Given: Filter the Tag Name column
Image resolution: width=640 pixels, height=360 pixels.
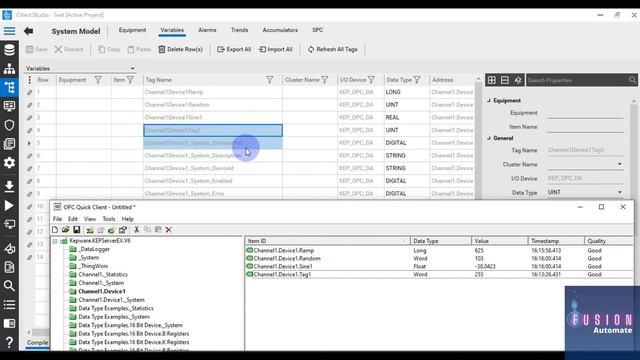Looking at the screenshot, I should [x=269, y=80].
